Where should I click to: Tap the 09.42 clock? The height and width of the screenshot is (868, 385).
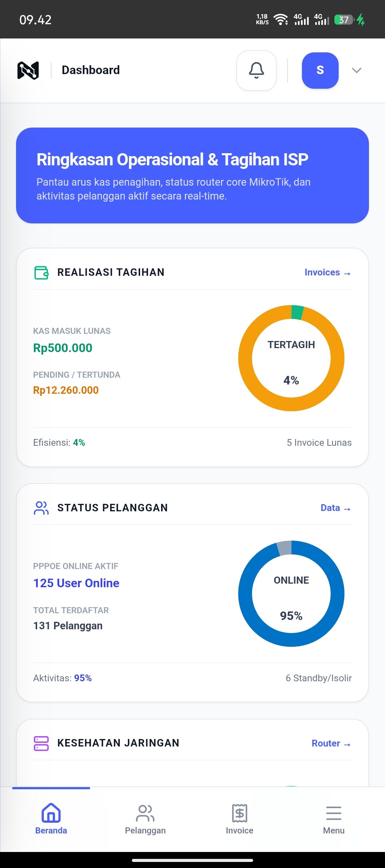coord(35,20)
